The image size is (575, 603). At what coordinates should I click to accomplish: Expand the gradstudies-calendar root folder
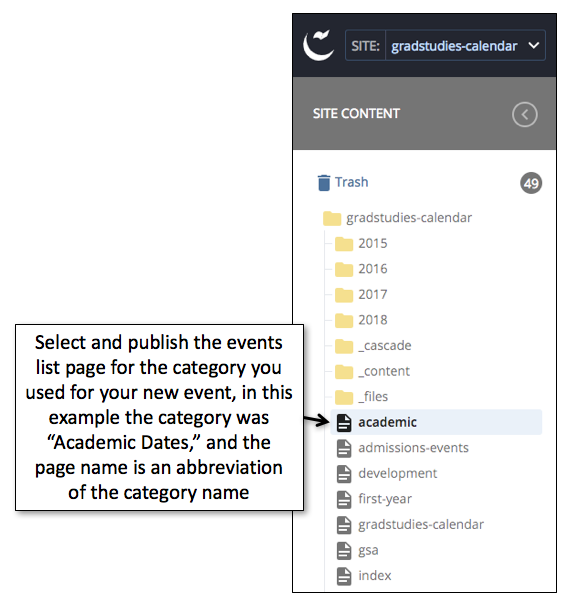tap(397, 218)
